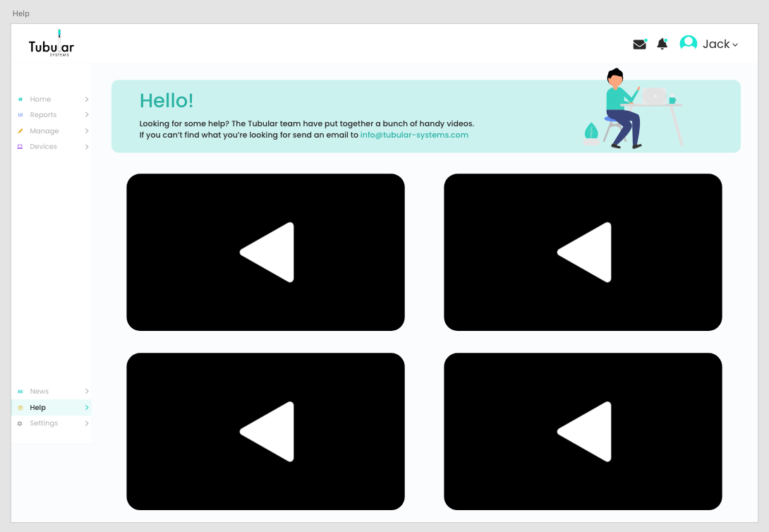Click the News icon in sidebar
The width and height of the screenshot is (769, 532).
[x=20, y=392]
